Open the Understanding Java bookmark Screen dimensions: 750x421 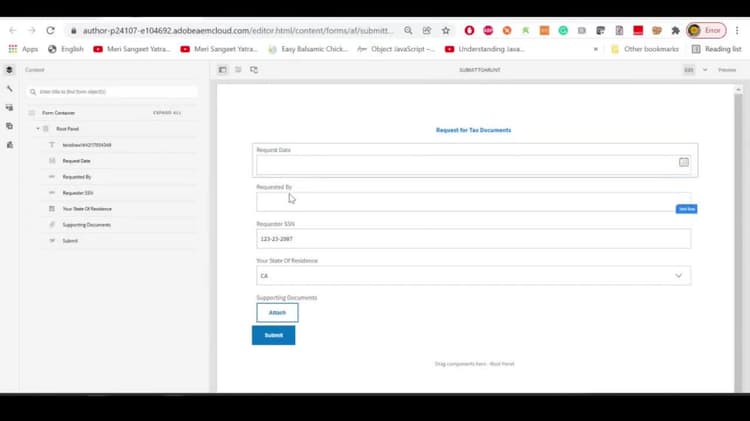[x=485, y=49]
